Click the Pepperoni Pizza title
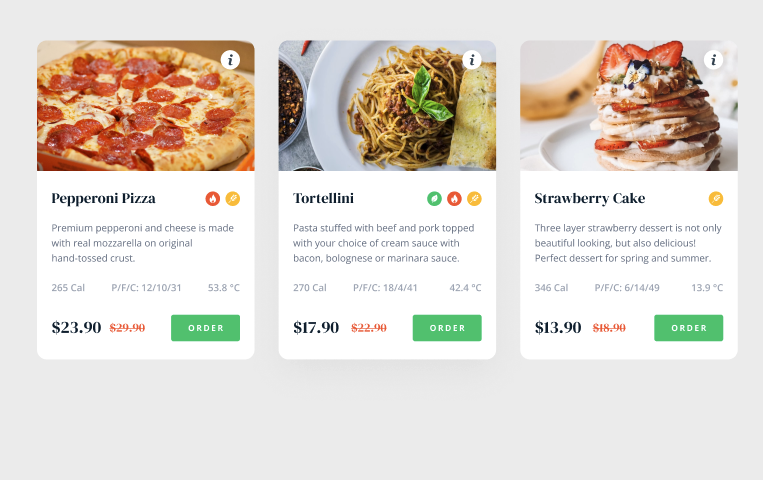763x480 pixels. point(104,198)
